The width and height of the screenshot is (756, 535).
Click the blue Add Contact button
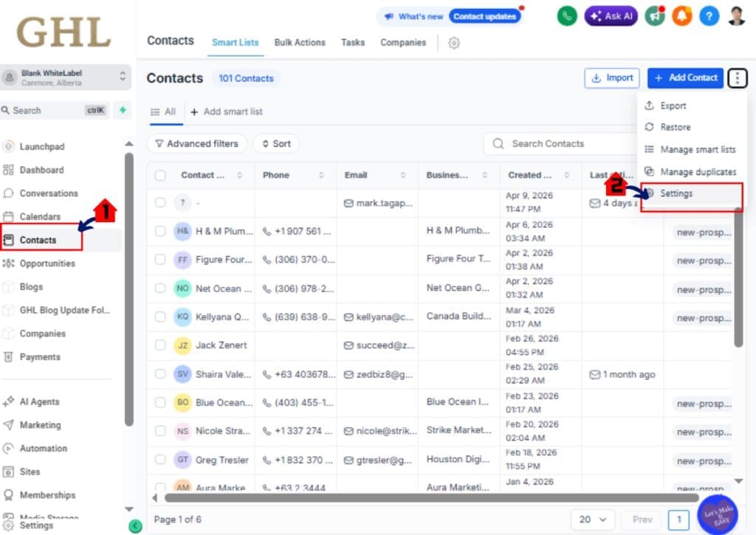pyautogui.click(x=685, y=77)
